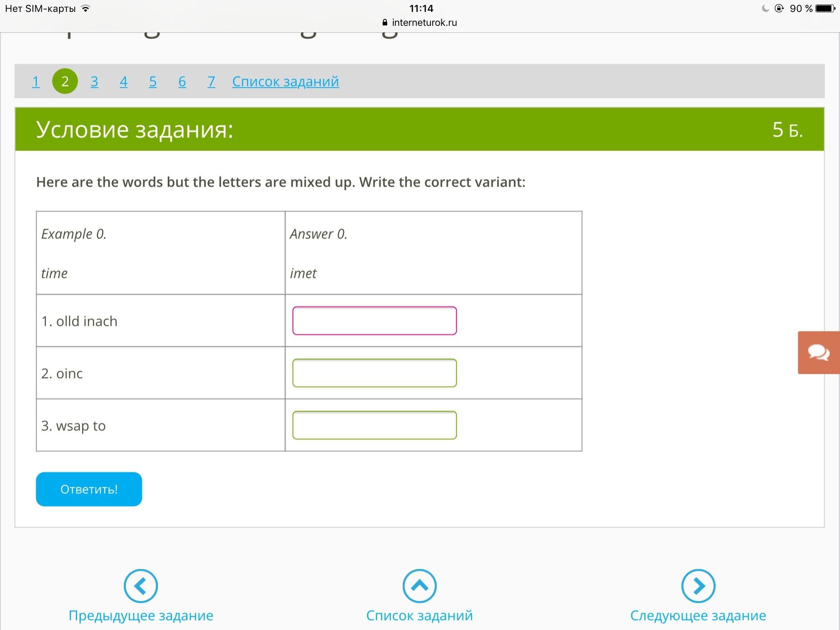Screen dimensions: 840x630
Task: Click the 'Следующее задание' text link
Action: (x=698, y=616)
